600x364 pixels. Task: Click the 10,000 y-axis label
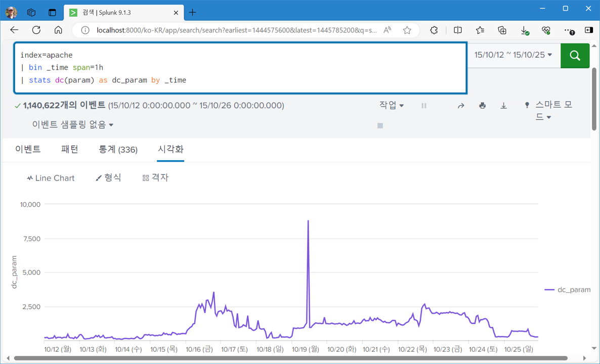coord(30,205)
